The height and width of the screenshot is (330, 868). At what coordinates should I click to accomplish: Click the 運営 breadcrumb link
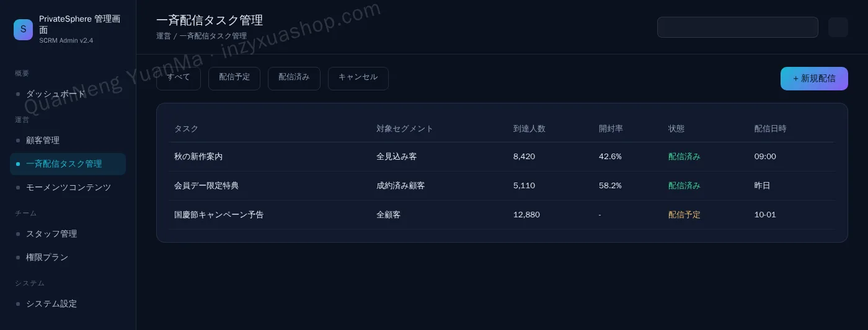coord(164,37)
